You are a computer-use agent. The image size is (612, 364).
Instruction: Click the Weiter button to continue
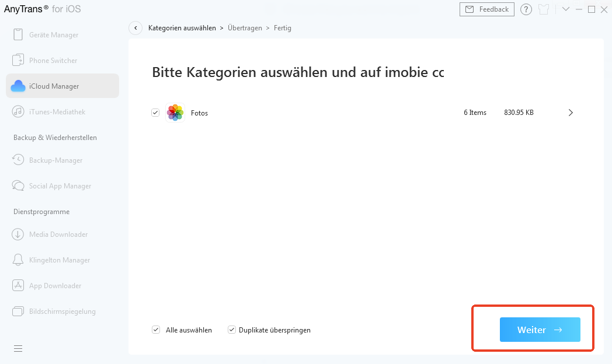coord(539,330)
